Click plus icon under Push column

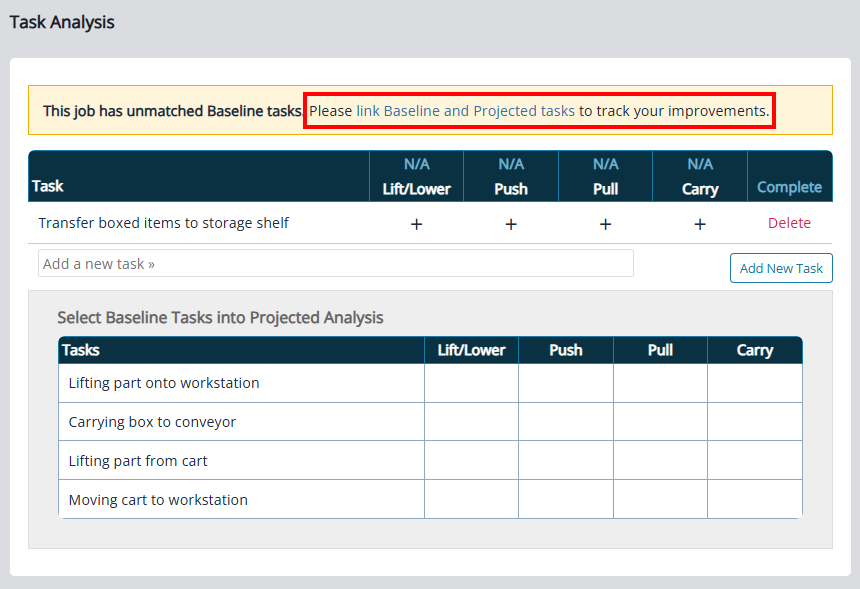511,224
